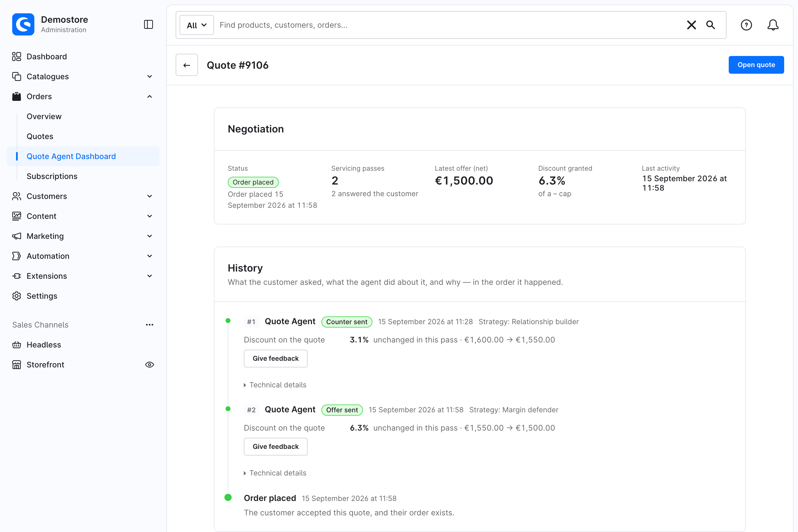Click the Headless basket icon

pyautogui.click(x=17, y=345)
